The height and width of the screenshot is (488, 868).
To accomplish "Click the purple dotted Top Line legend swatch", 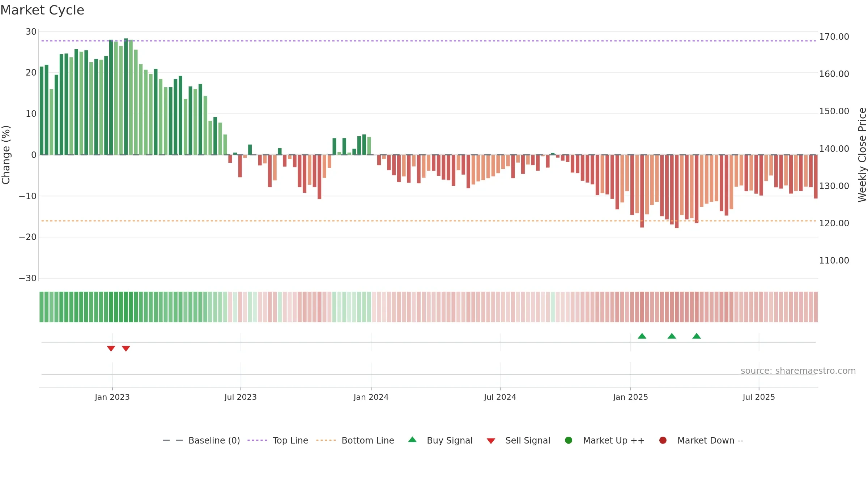I will 257,440.
